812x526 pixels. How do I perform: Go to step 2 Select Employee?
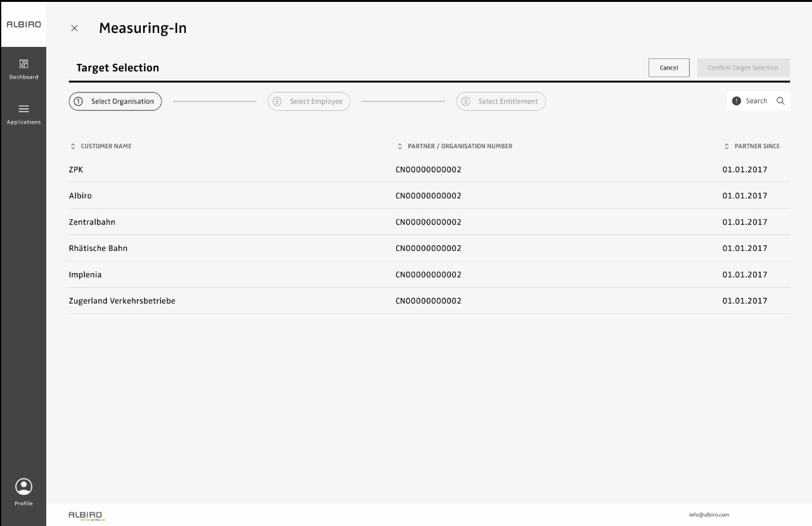[309, 101]
